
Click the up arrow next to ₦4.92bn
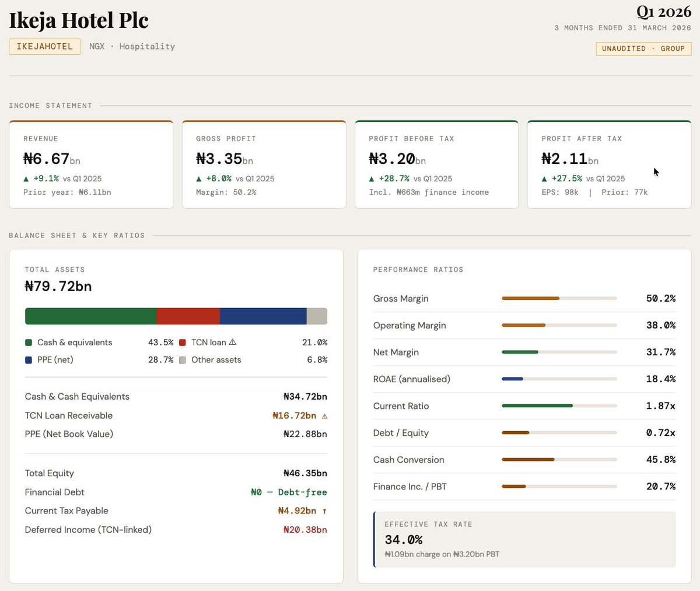[324, 511]
